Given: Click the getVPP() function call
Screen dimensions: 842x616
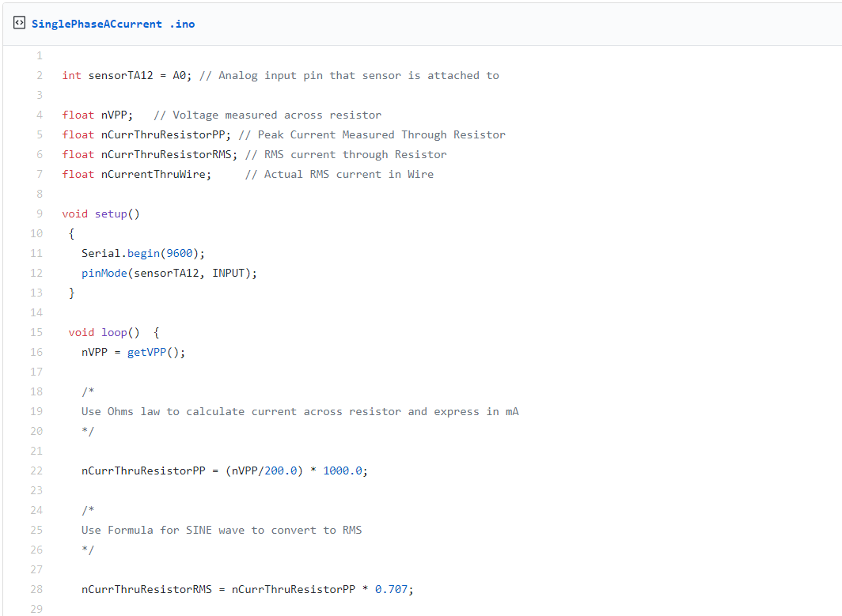Looking at the screenshot, I should coord(155,353).
